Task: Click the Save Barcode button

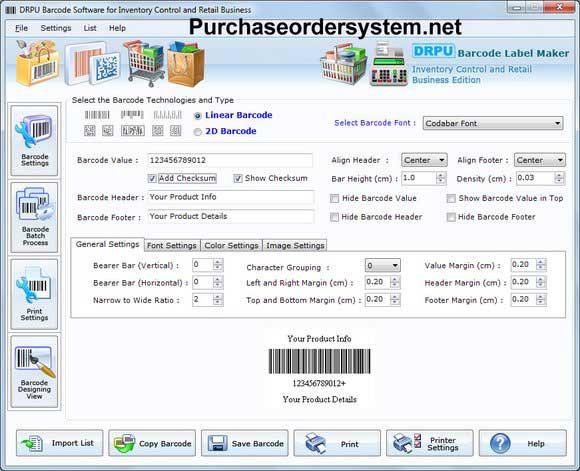Action: click(x=245, y=443)
